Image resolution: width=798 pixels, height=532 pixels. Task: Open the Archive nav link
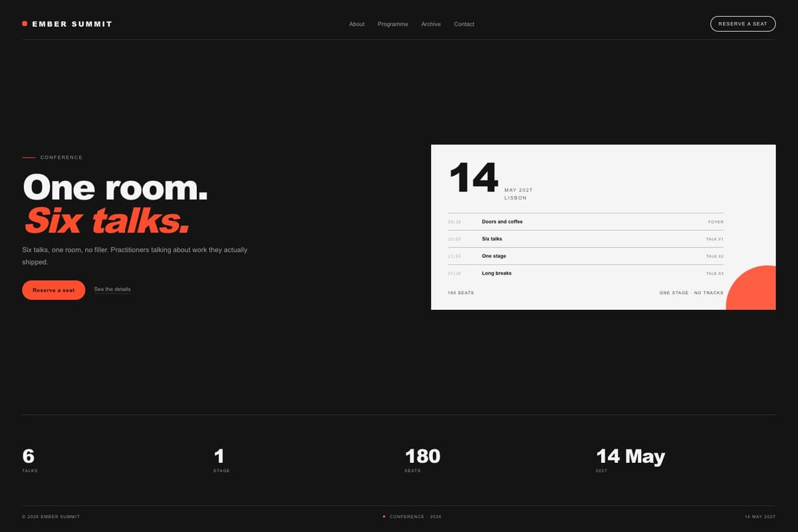coord(431,24)
